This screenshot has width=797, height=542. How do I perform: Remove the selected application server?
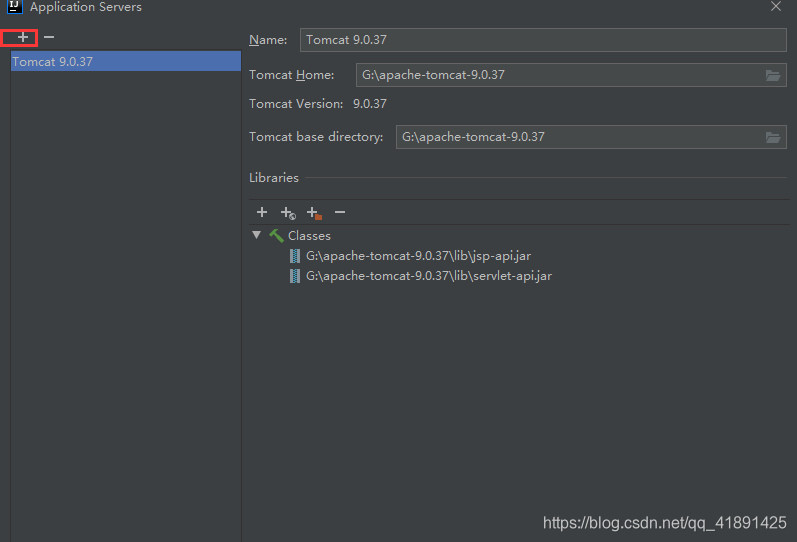[x=49, y=37]
